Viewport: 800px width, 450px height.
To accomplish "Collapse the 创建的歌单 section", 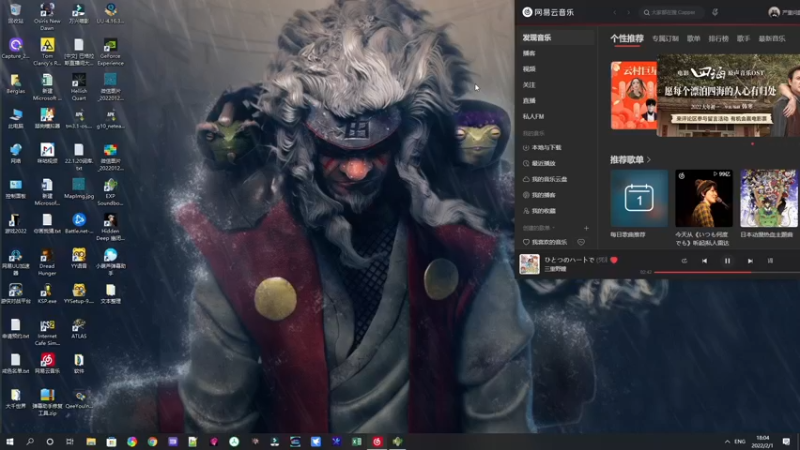I will coord(539,228).
